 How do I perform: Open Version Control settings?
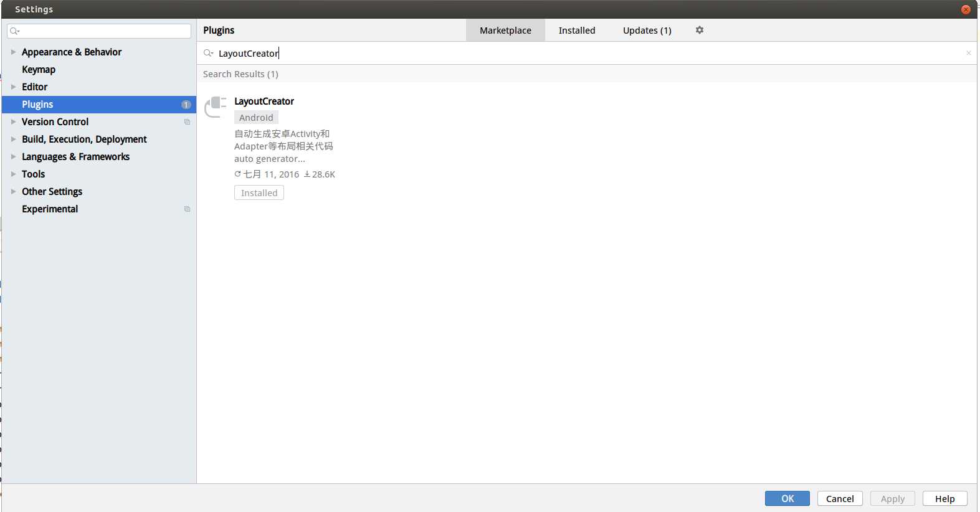pos(55,121)
